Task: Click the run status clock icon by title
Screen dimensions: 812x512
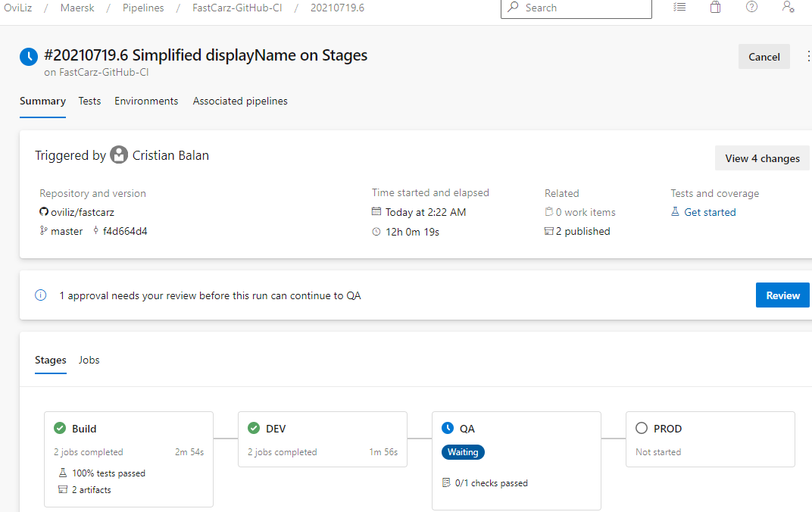Action: [x=29, y=57]
